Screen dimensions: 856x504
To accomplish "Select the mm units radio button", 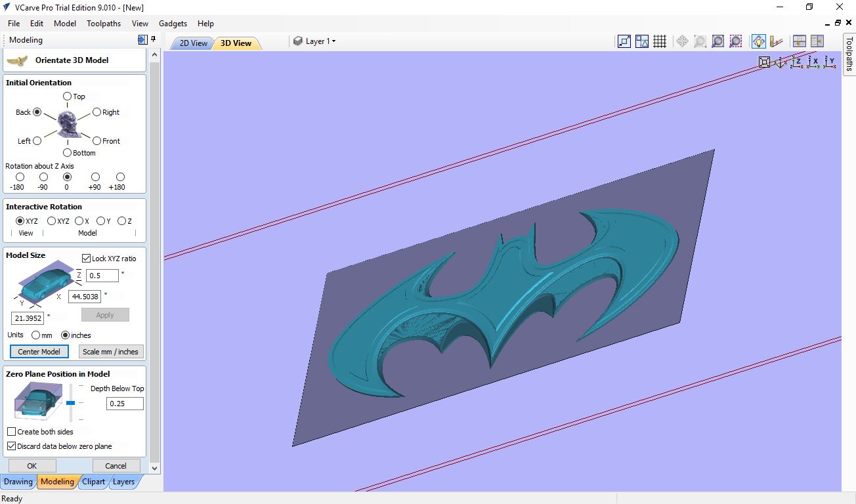I will 35,335.
